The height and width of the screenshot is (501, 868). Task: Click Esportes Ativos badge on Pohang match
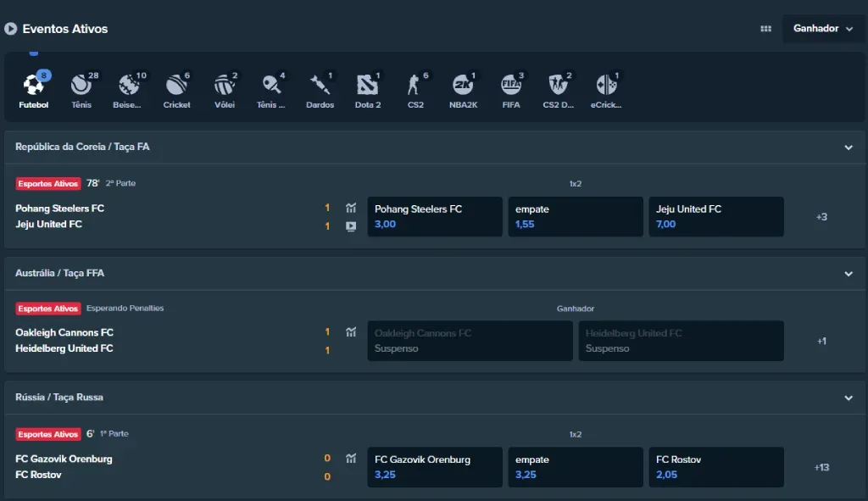tap(48, 183)
